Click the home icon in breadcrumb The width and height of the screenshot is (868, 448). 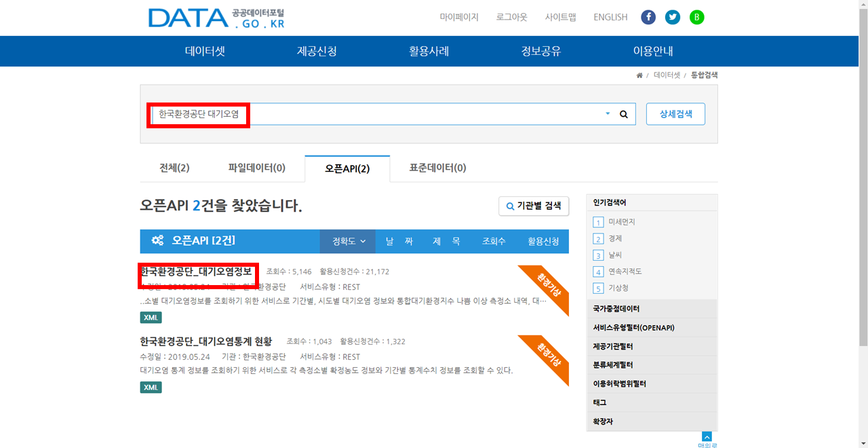pyautogui.click(x=639, y=75)
